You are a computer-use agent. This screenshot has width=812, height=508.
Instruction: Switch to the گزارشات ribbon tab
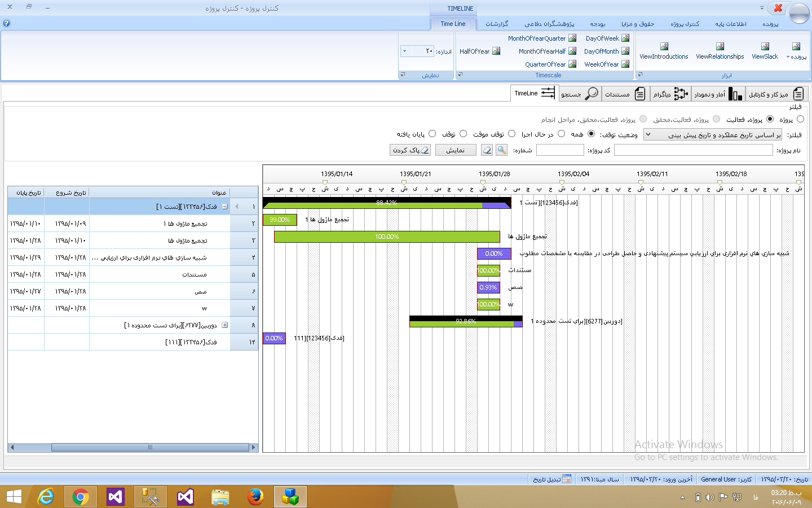coord(497,24)
